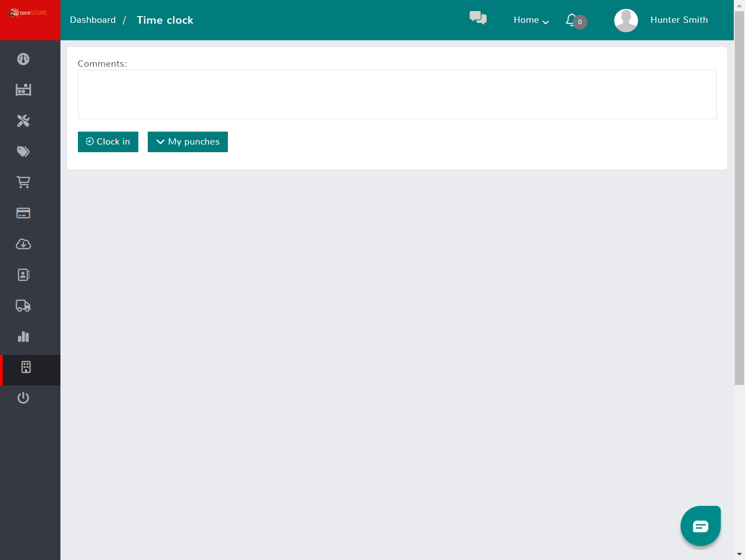
Task: Open the cloud download icon in sidebar
Action: pyautogui.click(x=23, y=244)
